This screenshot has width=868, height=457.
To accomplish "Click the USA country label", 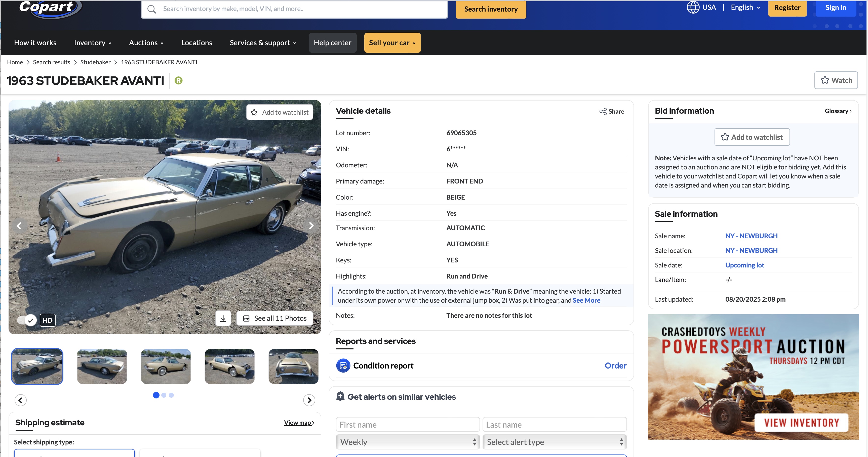I will pos(709,7).
